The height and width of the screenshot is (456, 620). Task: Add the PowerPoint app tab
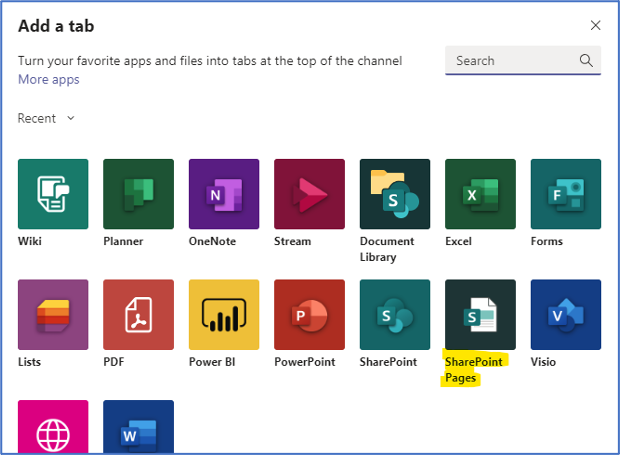coord(309,314)
